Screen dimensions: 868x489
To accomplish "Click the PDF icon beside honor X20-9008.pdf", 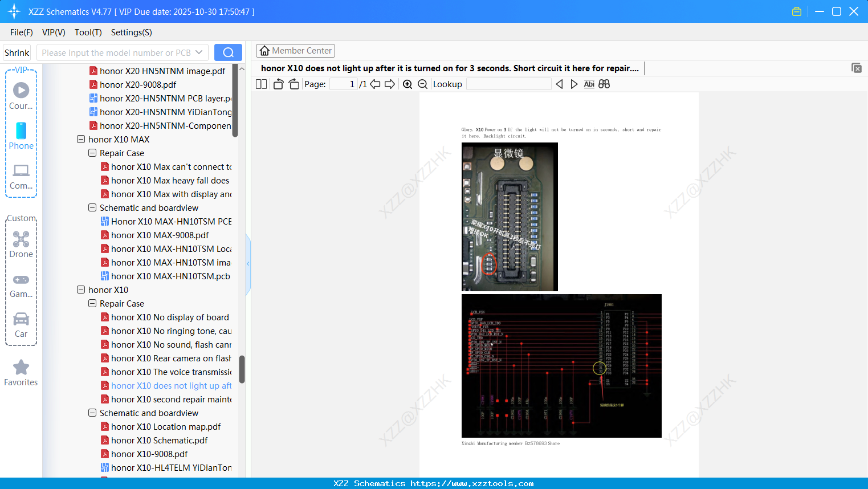I will click(93, 84).
